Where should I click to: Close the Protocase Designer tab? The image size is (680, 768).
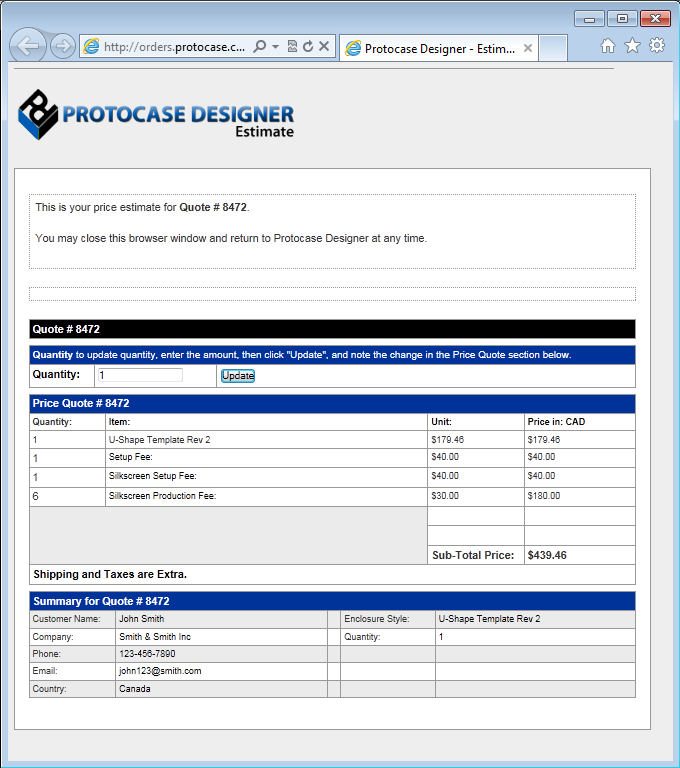527,48
